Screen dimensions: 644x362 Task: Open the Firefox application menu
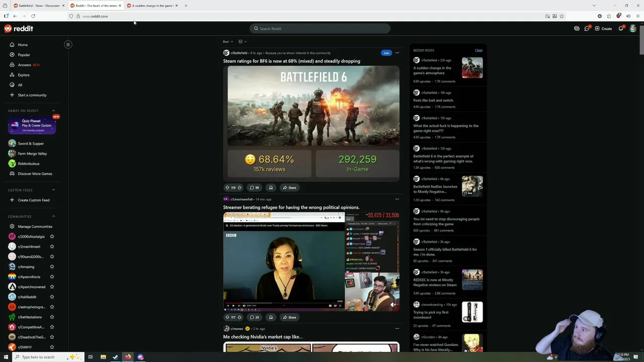tap(637, 16)
